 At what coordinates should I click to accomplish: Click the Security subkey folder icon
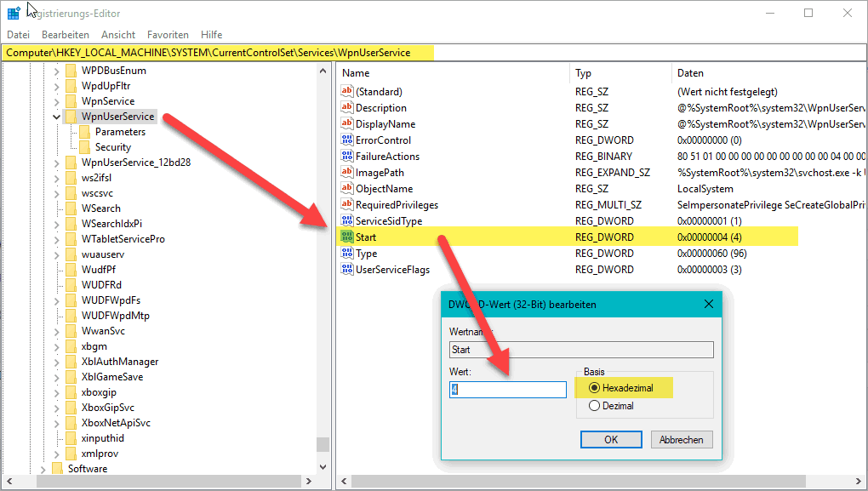(x=85, y=147)
